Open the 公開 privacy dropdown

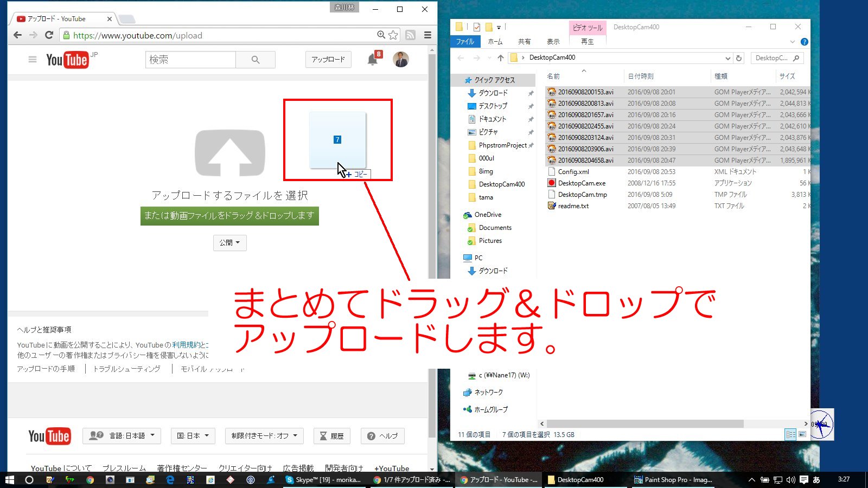click(229, 242)
